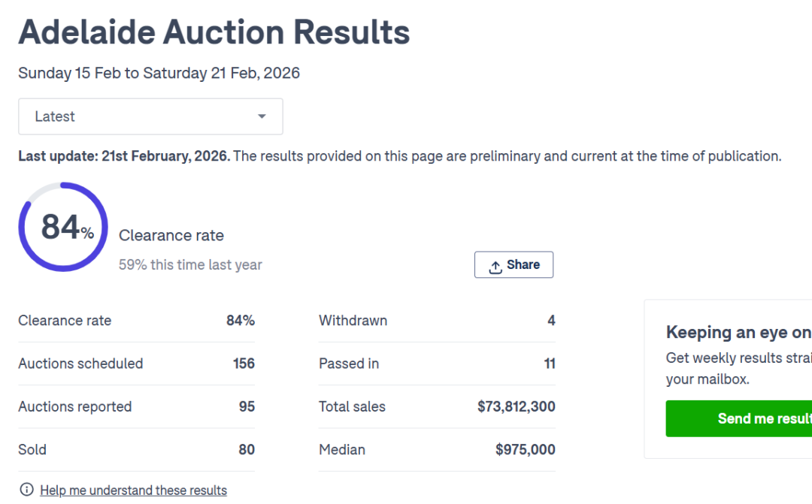
Task: Click the 'Keeping an eye on' card heading
Action: [x=738, y=332]
